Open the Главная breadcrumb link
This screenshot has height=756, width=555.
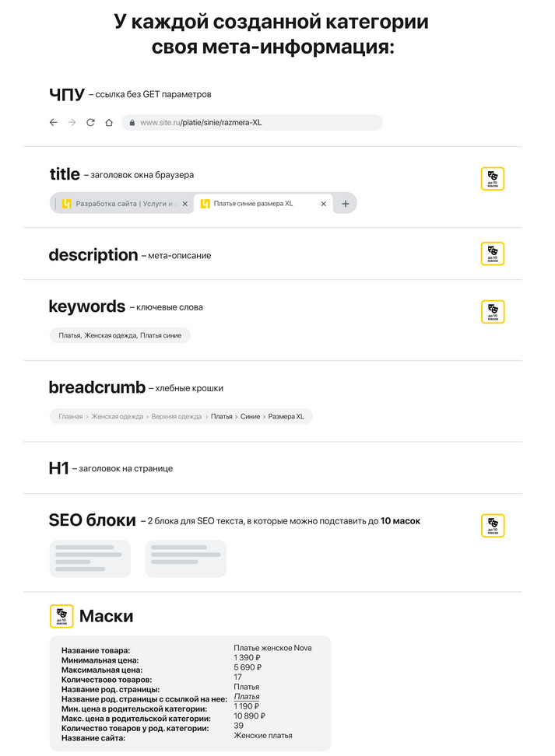[x=71, y=417]
